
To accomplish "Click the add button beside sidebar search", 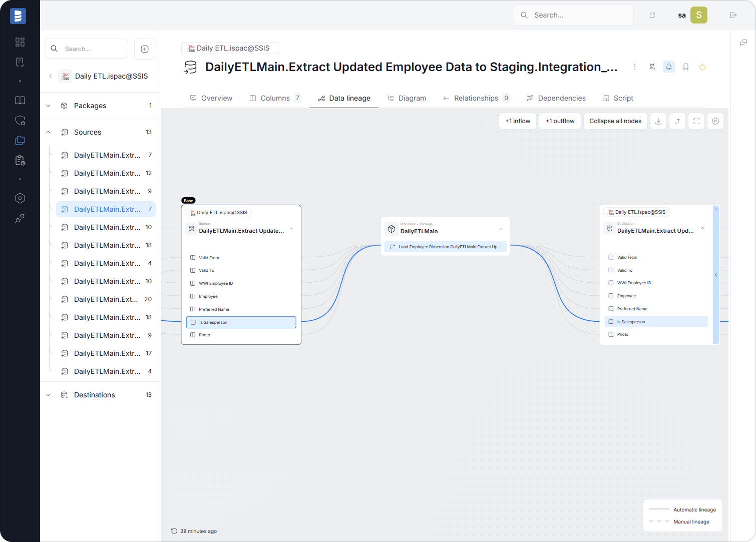I will tap(145, 49).
